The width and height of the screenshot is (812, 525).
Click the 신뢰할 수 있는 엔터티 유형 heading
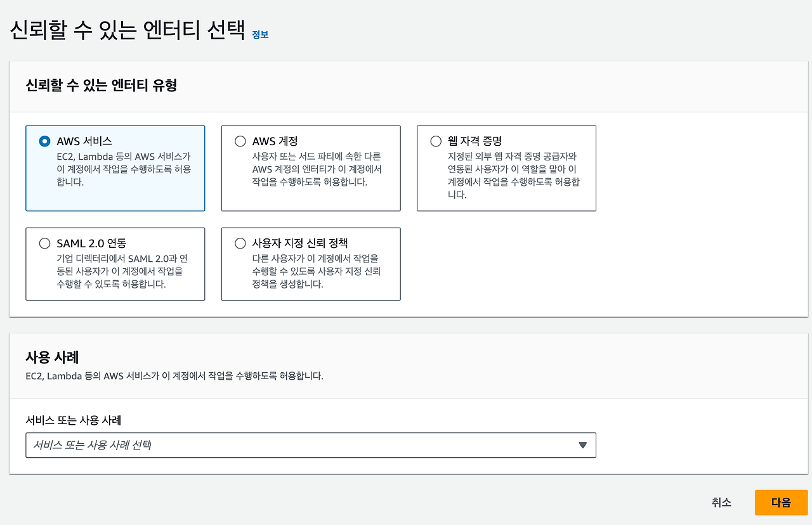101,86
